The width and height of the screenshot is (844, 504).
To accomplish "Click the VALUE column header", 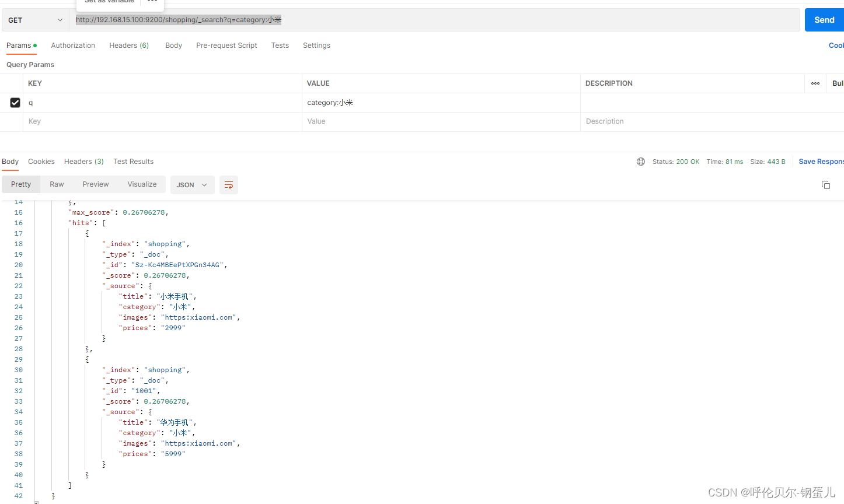I will 318,83.
